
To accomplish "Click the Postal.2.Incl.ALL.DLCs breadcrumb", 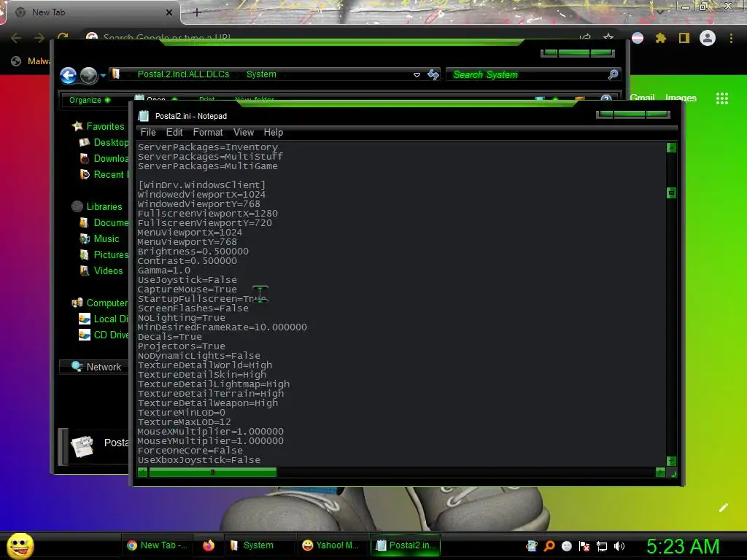I will (x=183, y=74).
